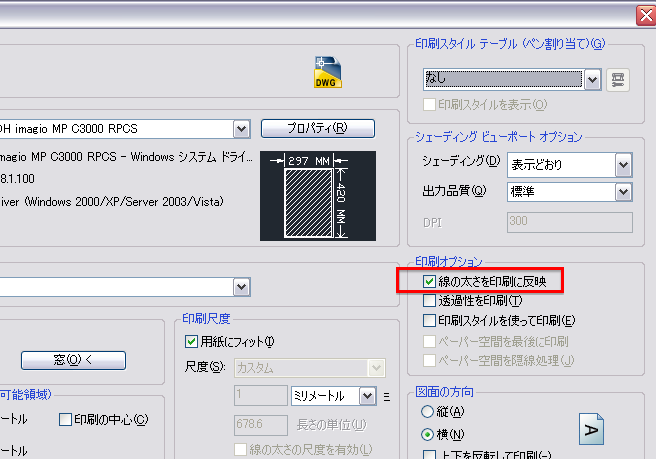Toggle 印刷スタイルを表示 checkbox

[429, 104]
